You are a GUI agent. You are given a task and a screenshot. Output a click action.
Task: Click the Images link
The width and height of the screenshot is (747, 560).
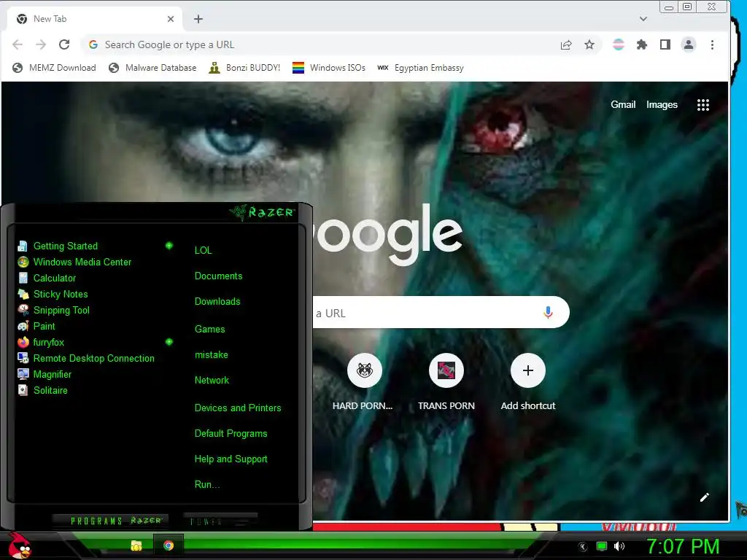662,104
